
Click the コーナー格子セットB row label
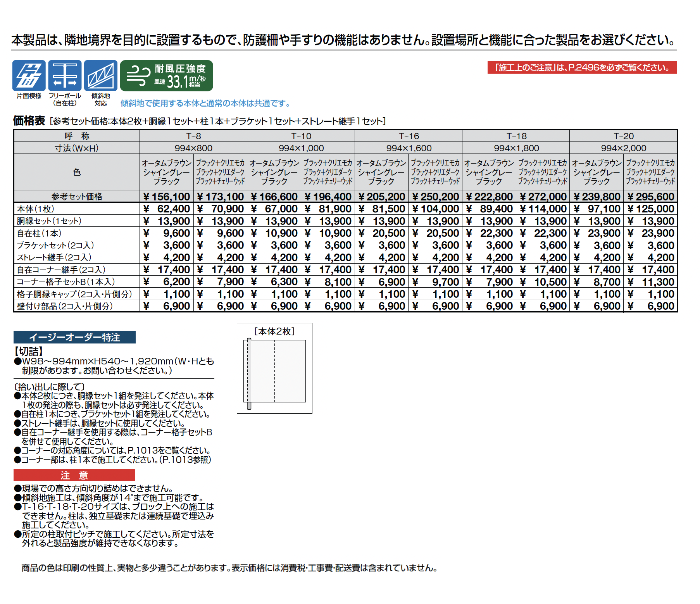point(66,282)
